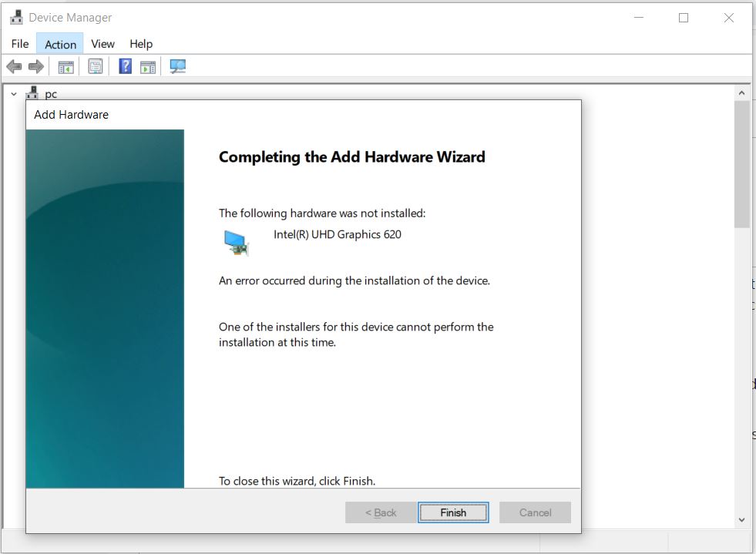Select the pc computer icon in the tree

32,92
